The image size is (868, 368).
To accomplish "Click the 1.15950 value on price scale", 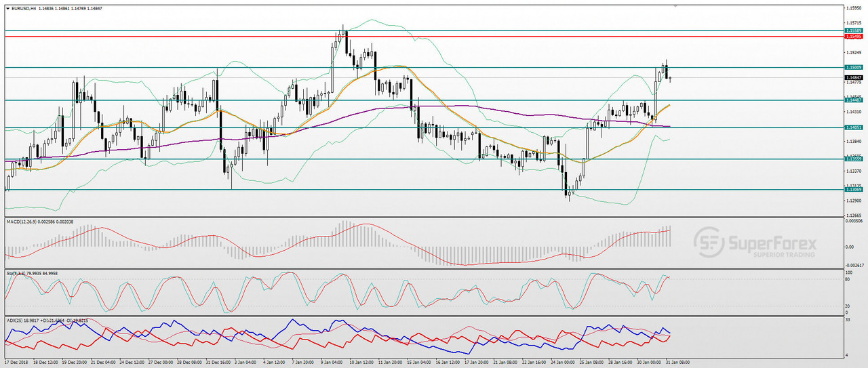I will (x=854, y=8).
